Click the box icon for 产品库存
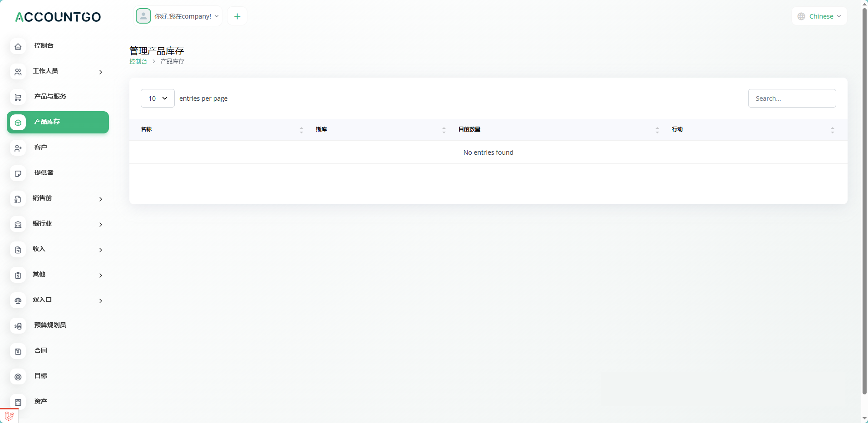The height and width of the screenshot is (423, 868). pos(18,123)
